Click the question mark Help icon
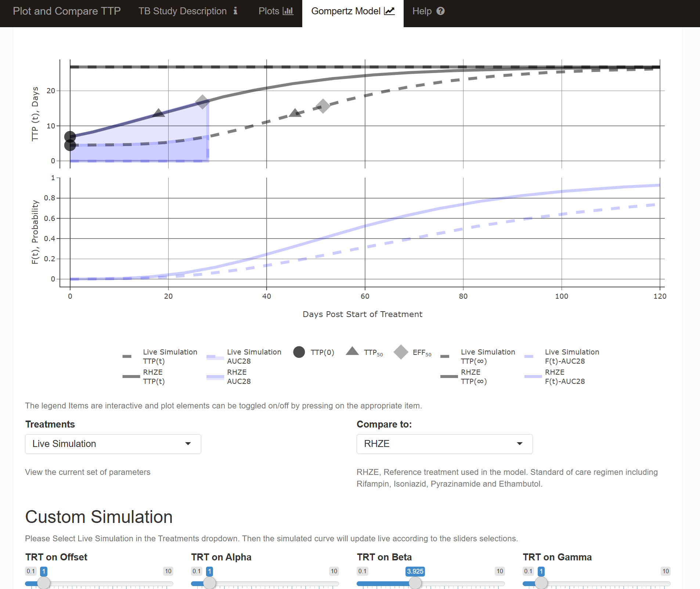Image resolution: width=700 pixels, height=589 pixels. coord(440,11)
